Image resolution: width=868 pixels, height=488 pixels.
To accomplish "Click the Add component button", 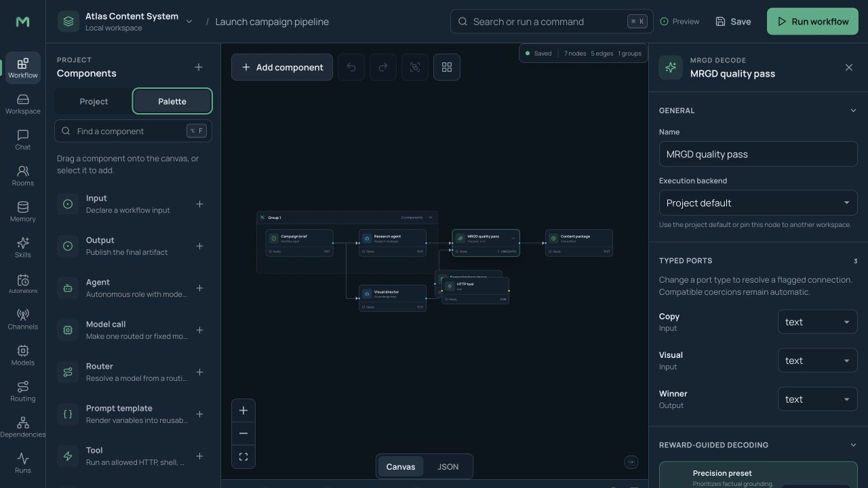I will (282, 67).
